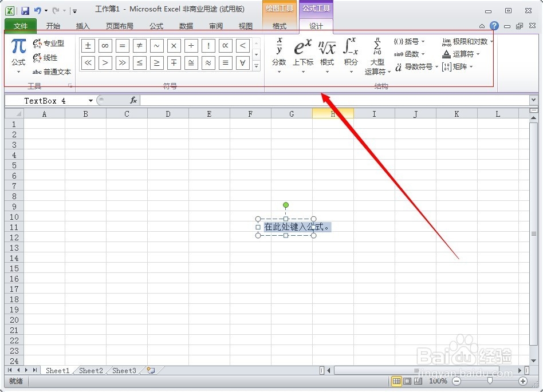Image resolution: width=543 pixels, height=392 pixels.
Task: Click zoom out minus button
Action: click(457, 381)
